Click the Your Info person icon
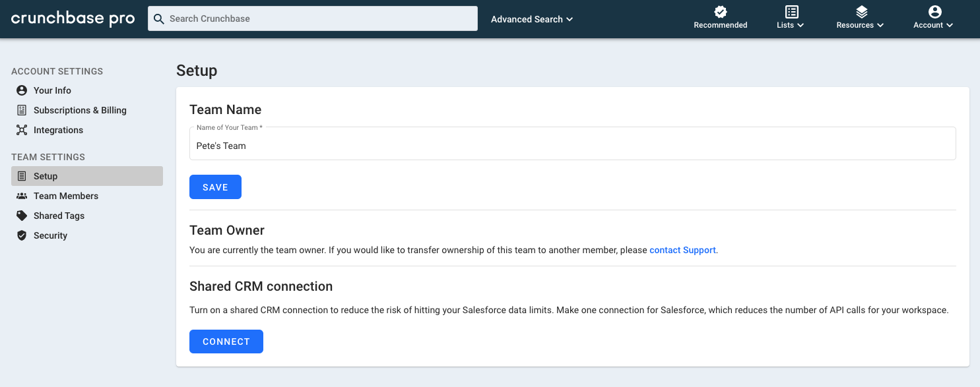This screenshot has width=980, height=387. tap(22, 90)
